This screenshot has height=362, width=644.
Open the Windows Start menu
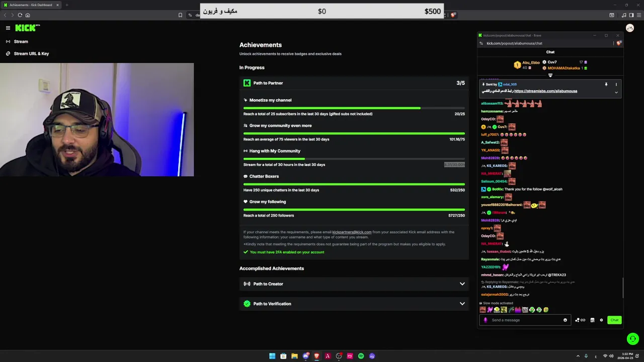coord(272,356)
